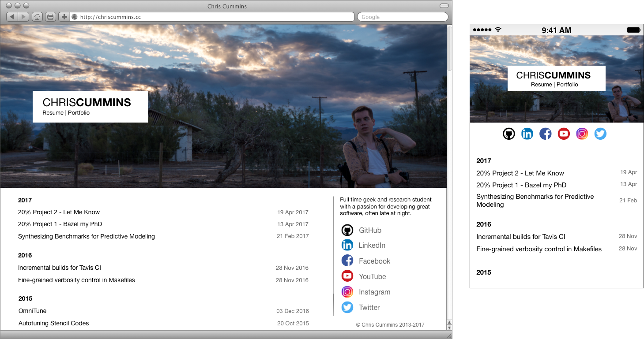Click the date 03 Dec 2016
This screenshot has height=339, width=644.
293,311
